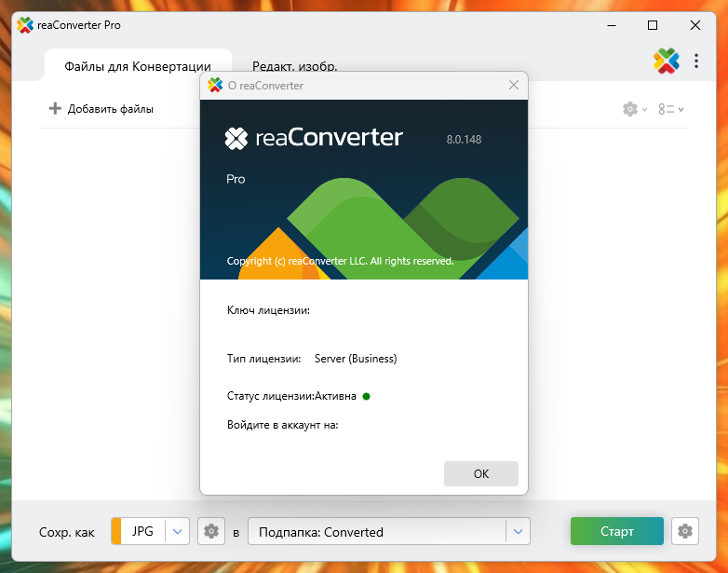Open JPG format settings gear
The height and width of the screenshot is (573, 728).
click(x=211, y=531)
